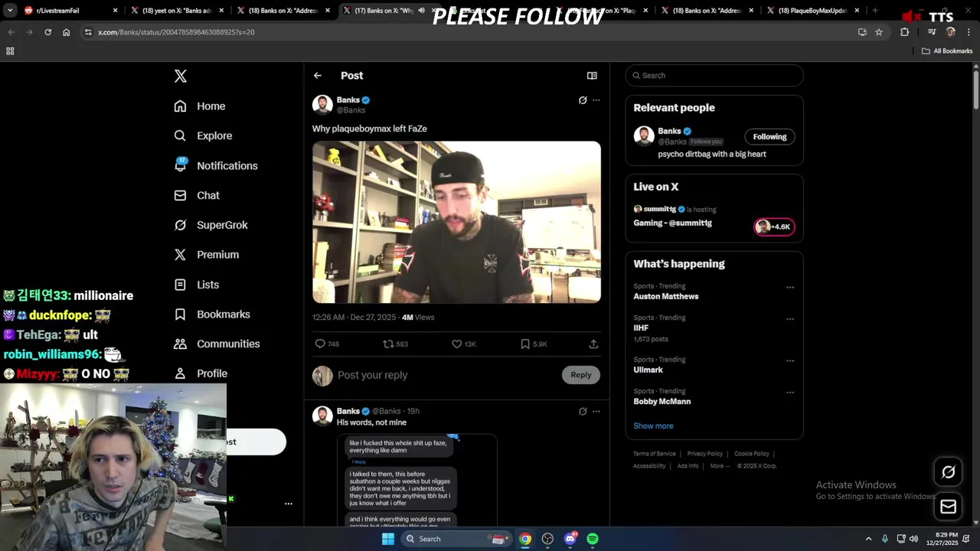The image size is (980, 551).
Task: Open Chat in sidebar
Action: (x=197, y=195)
